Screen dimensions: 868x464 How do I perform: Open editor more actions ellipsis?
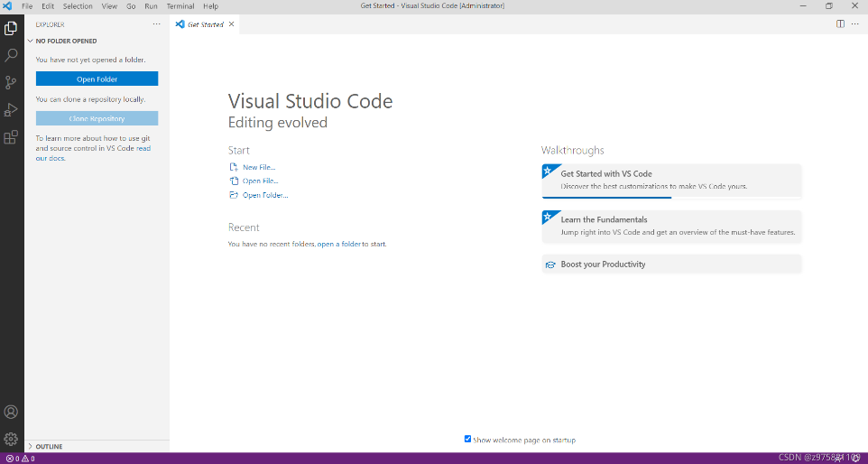[855, 23]
